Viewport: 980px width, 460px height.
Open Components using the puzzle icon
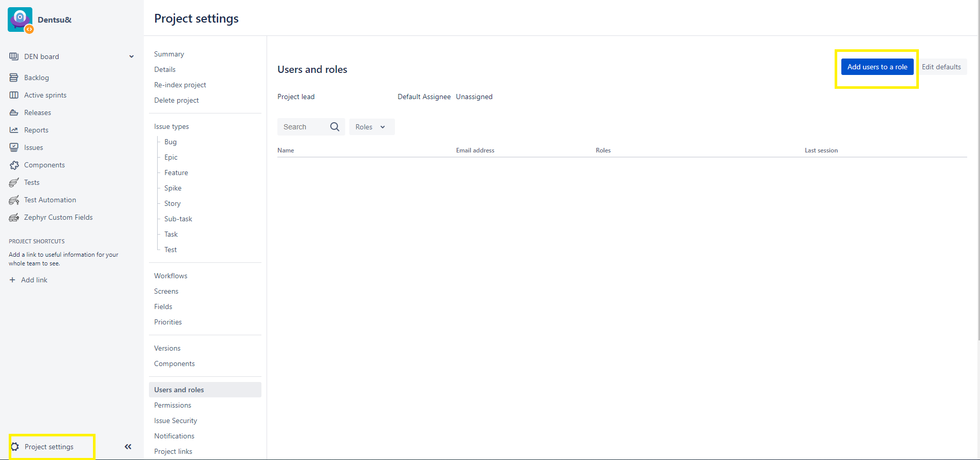tap(14, 165)
